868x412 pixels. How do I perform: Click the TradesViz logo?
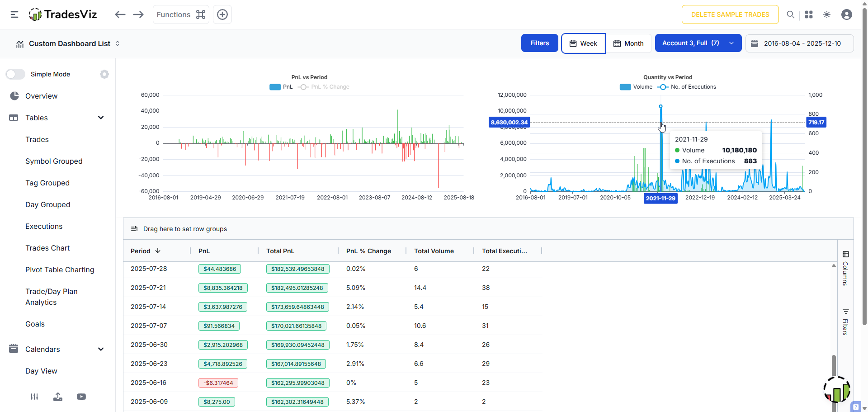(x=63, y=14)
